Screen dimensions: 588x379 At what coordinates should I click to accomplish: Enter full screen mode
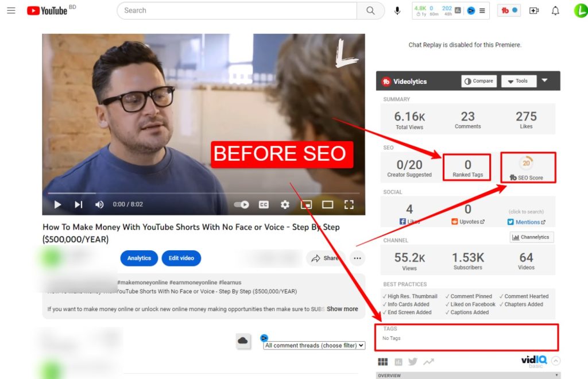(x=349, y=204)
